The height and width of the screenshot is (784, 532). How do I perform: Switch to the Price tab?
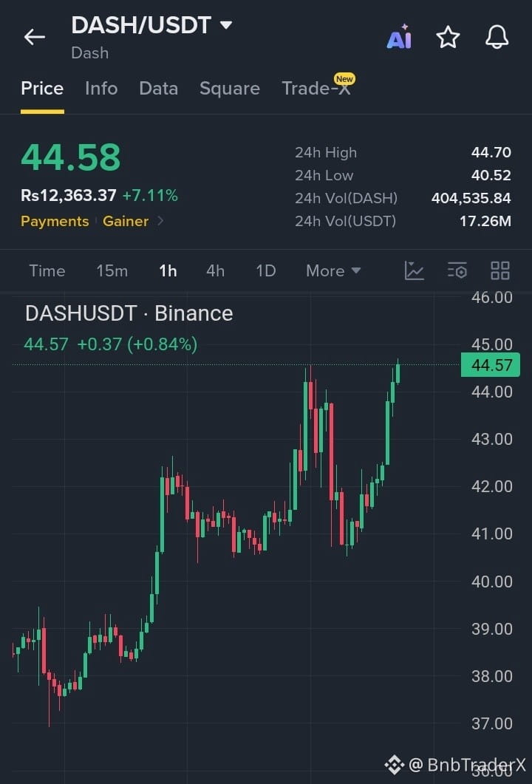[x=42, y=89]
